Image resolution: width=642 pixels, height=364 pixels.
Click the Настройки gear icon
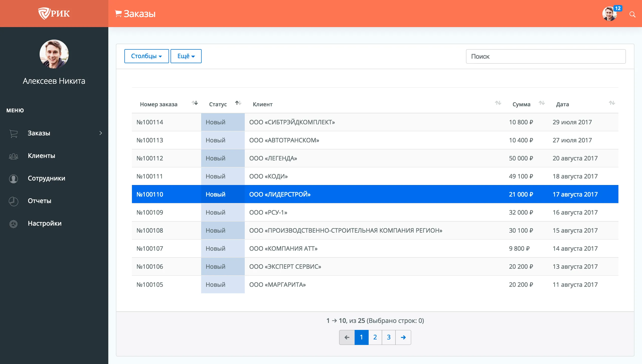pos(14,224)
